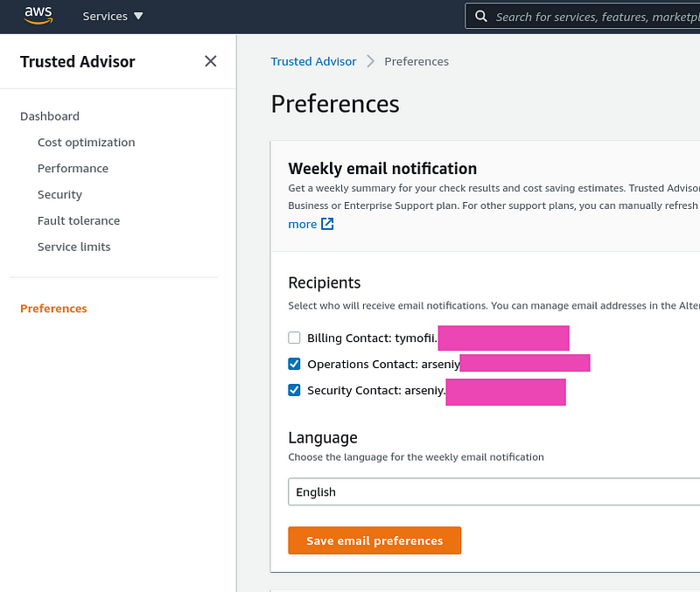Focus the services search field

pos(583,17)
